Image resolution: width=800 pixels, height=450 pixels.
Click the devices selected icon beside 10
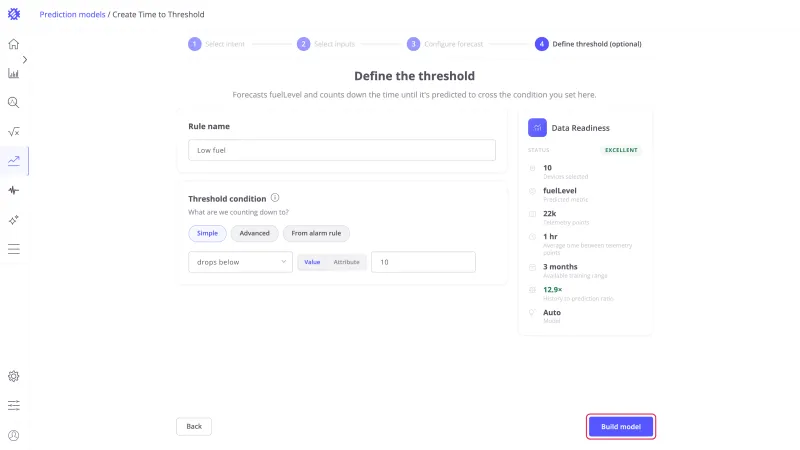[532, 168]
